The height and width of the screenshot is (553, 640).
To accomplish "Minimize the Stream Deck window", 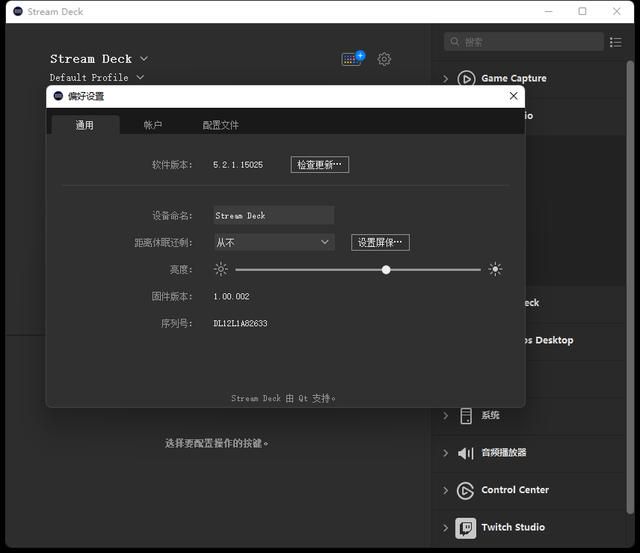I will coord(548,11).
